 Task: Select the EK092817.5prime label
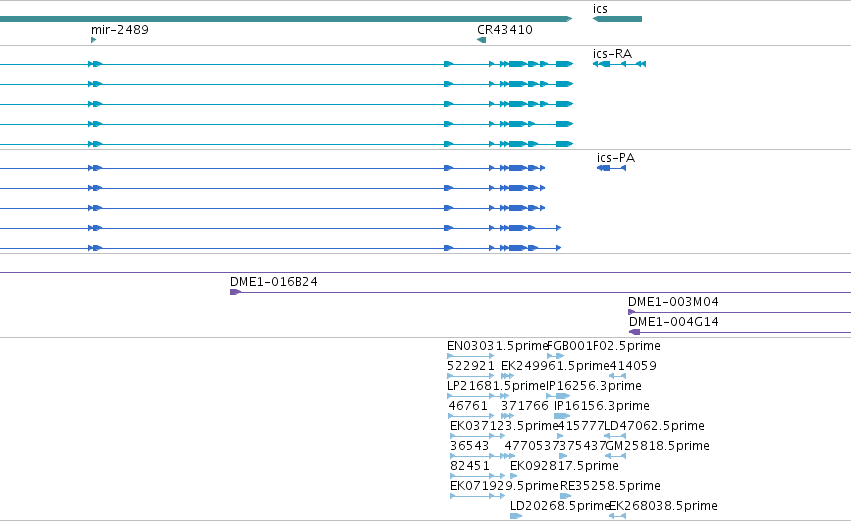click(564, 466)
